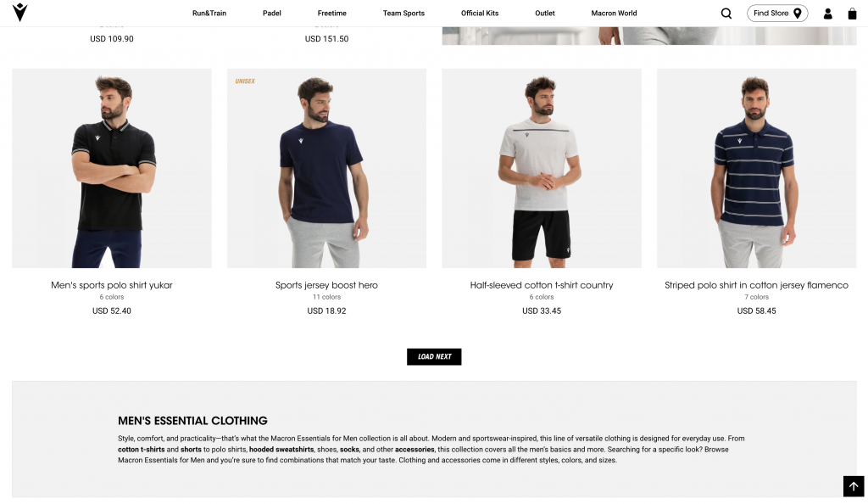The height and width of the screenshot is (504, 868).
Task: Open the white country t-shirt image
Action: [542, 168]
